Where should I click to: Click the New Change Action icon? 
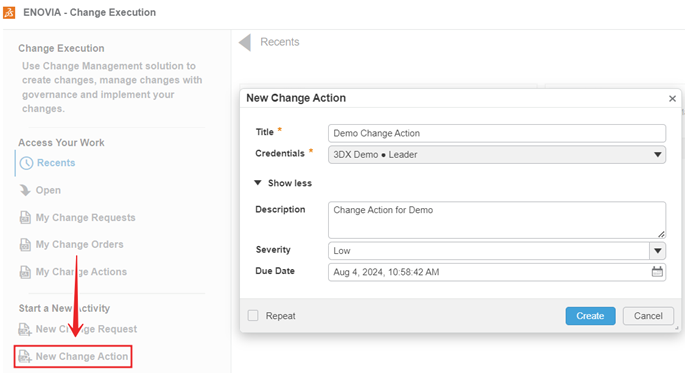pyautogui.click(x=24, y=356)
